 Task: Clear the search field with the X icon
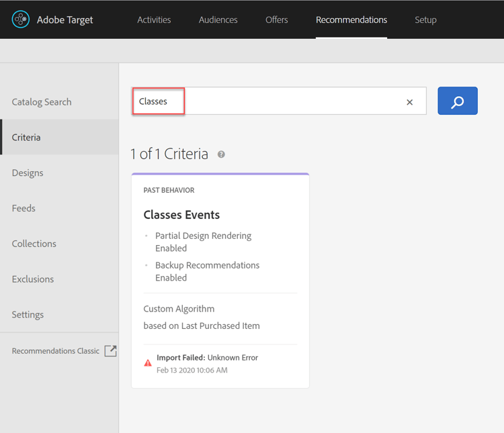point(409,102)
